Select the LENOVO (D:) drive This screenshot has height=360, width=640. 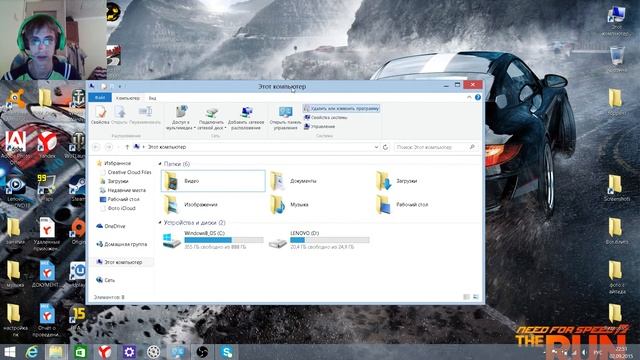pyautogui.click(x=319, y=240)
